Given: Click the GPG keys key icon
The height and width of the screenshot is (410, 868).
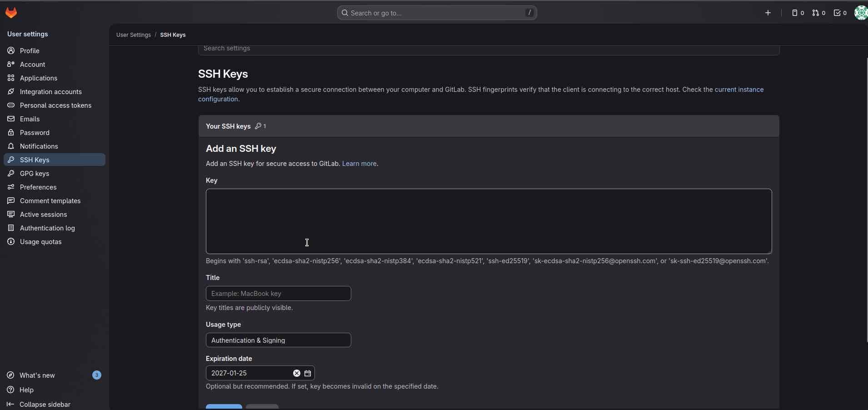Looking at the screenshot, I should (11, 173).
